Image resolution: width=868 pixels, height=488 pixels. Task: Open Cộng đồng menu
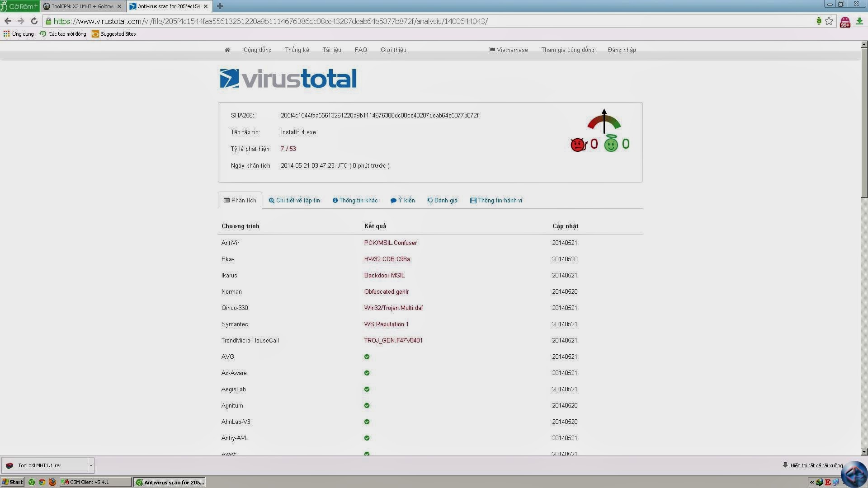point(258,50)
